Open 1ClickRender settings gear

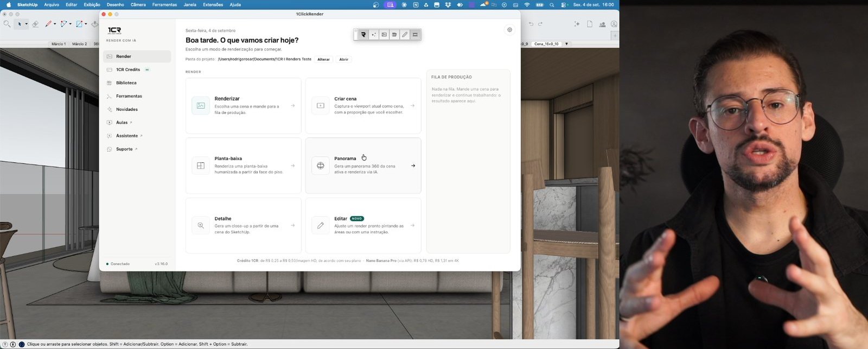[509, 30]
